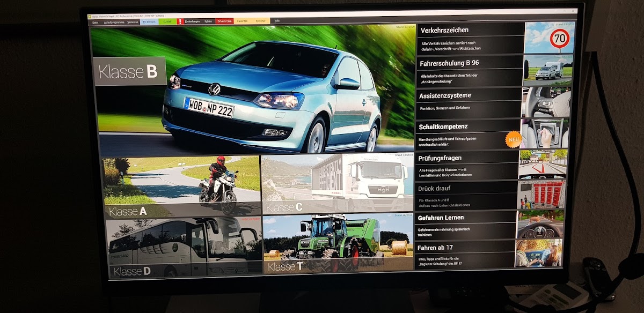Viewport: 644px width, 313px height.
Task: Click the orange NEU badge
Action: click(513, 140)
